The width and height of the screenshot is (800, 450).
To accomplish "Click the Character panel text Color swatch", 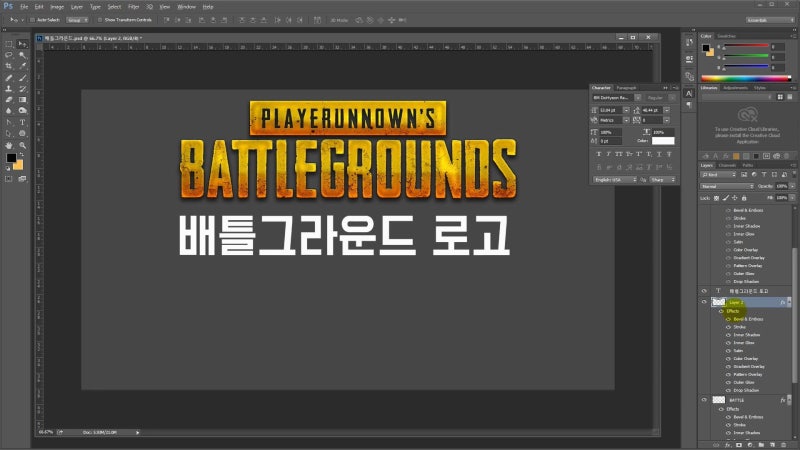I will (x=663, y=141).
